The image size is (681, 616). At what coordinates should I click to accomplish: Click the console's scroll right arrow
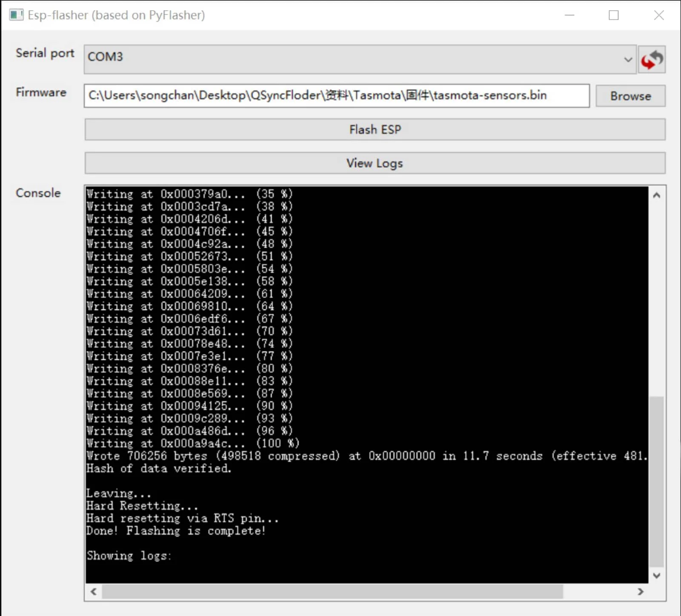coord(641,592)
